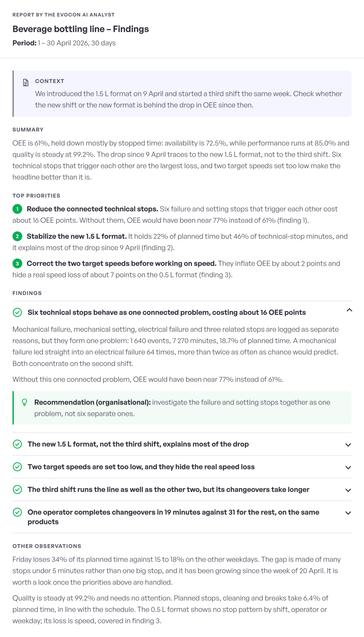Click the Stabilize the new 1.5 L format priority

[76, 236]
